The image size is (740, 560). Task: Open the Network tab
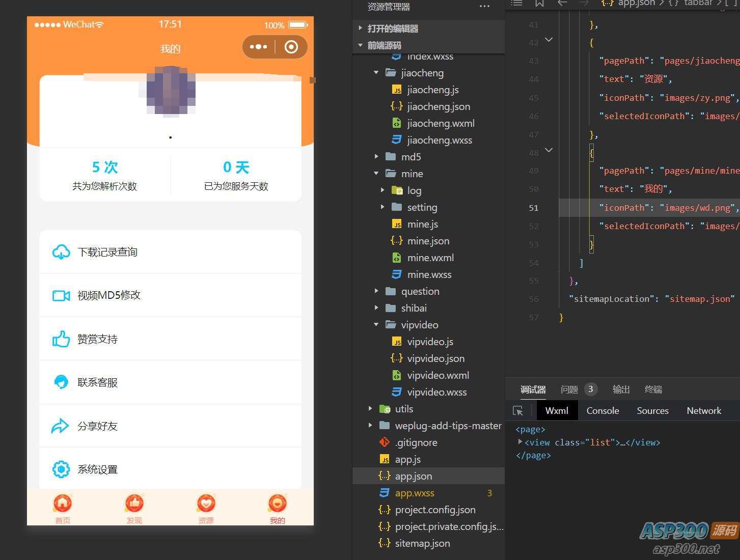tap(704, 411)
